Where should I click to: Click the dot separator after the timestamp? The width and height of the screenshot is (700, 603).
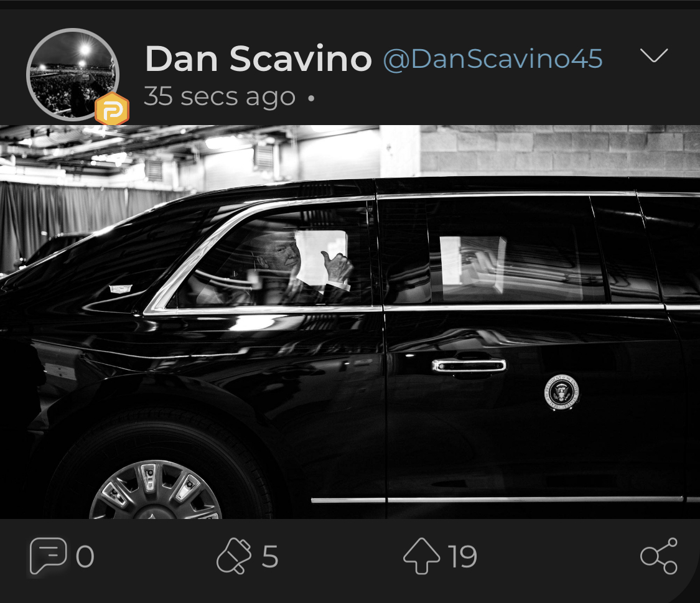point(311,97)
